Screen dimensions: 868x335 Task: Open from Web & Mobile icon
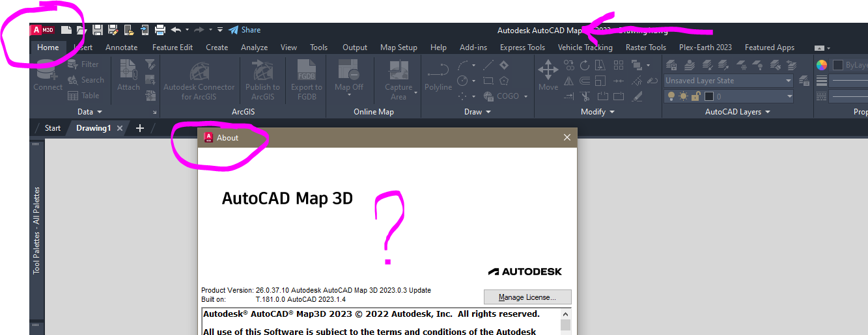tap(129, 30)
